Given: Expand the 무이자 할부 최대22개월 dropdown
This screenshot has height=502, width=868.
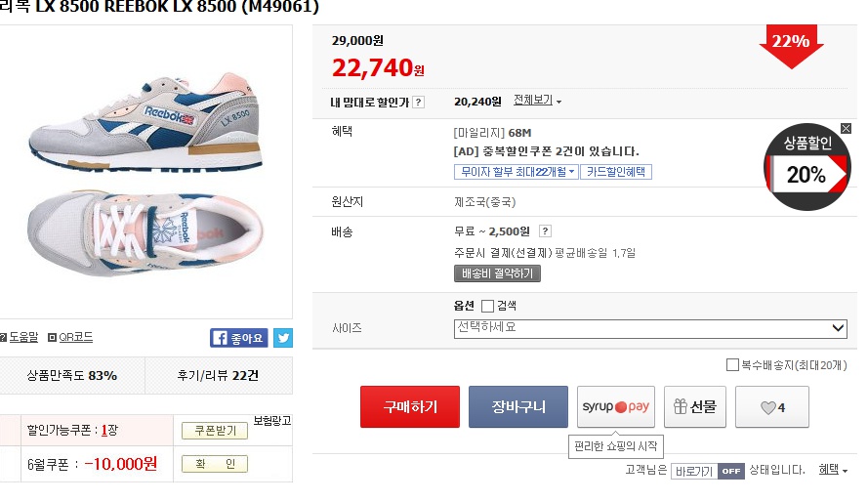Looking at the screenshot, I should tap(517, 172).
